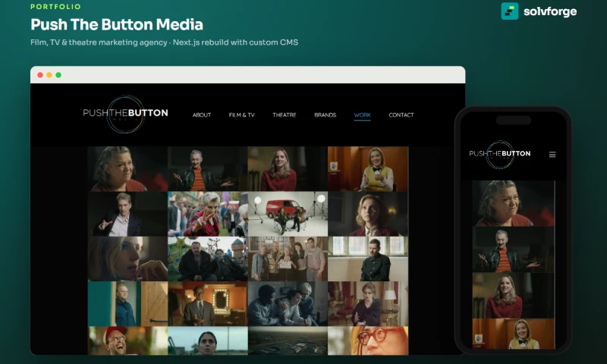Screen dimensions: 607x364
Task: Click the red close dot in browser mockup
Action: coord(40,75)
